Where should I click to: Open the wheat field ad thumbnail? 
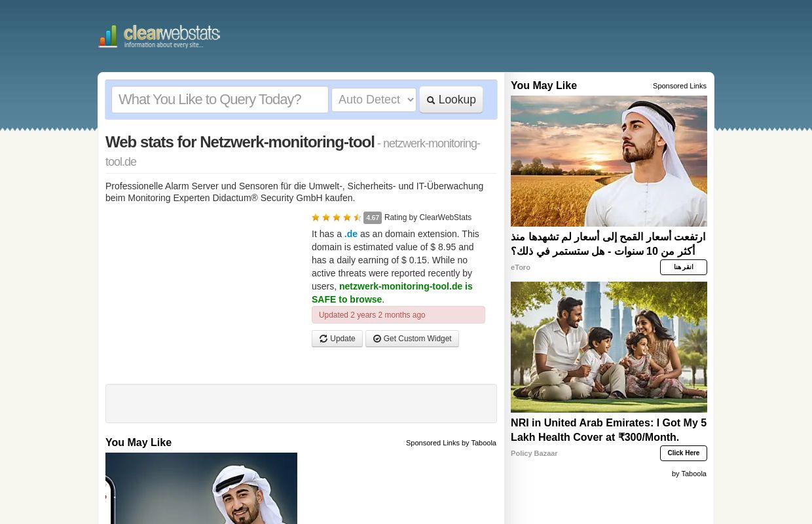(x=609, y=161)
